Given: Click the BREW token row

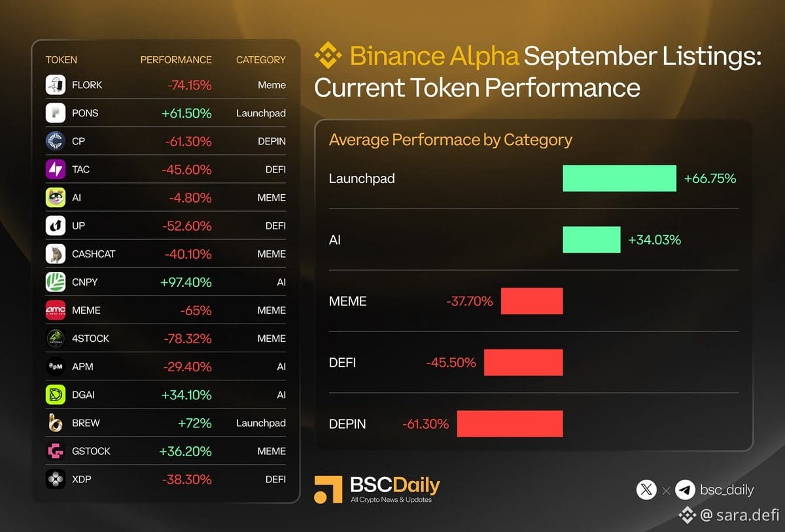Looking at the screenshot, I should [166, 423].
